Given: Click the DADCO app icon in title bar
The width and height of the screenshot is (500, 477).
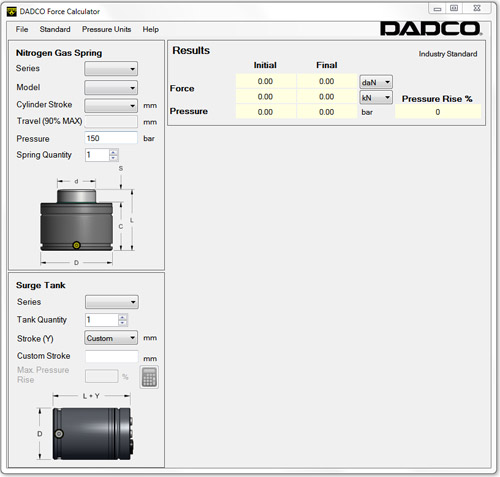Looking at the screenshot, I should coord(12,12).
